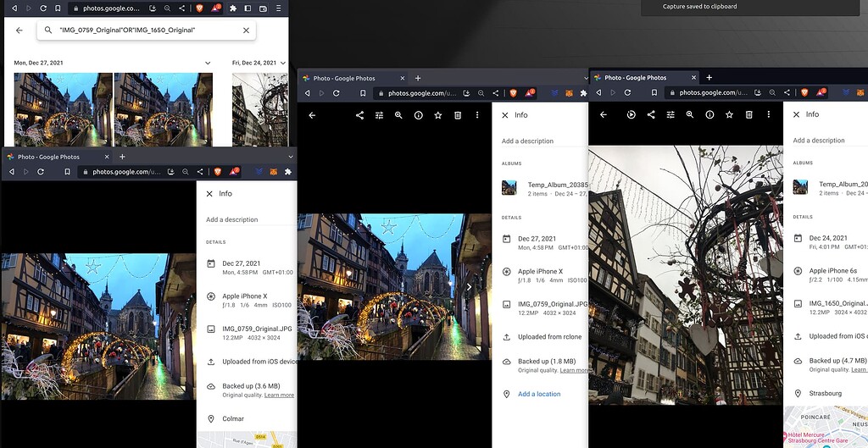Zoom the photo in the rclone window

point(398,115)
